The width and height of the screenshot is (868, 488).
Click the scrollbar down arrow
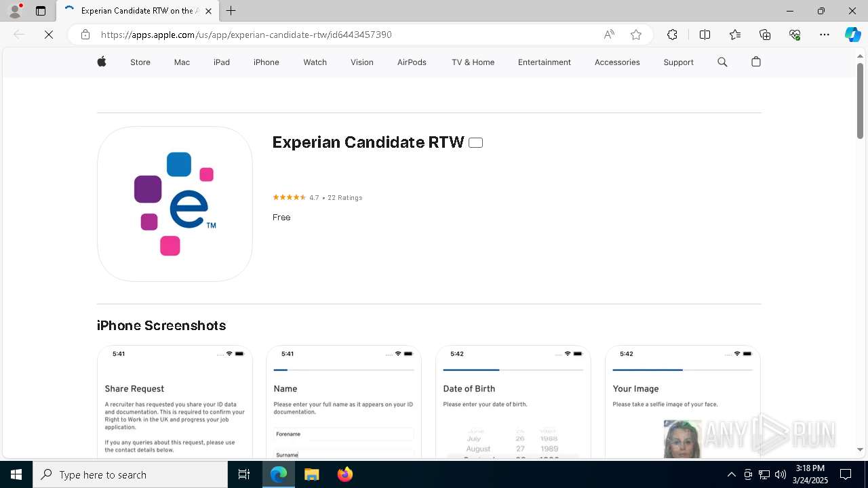click(861, 449)
